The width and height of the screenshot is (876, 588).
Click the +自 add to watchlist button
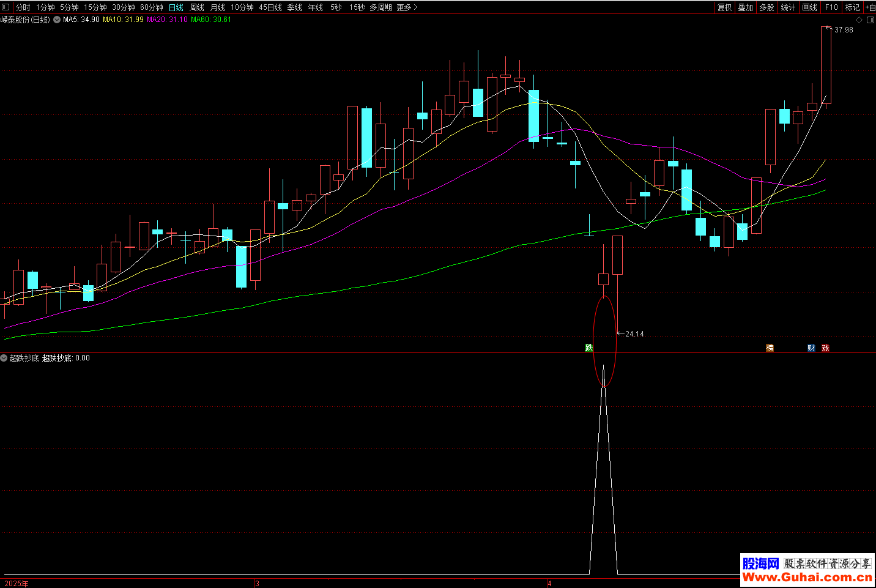870,7
